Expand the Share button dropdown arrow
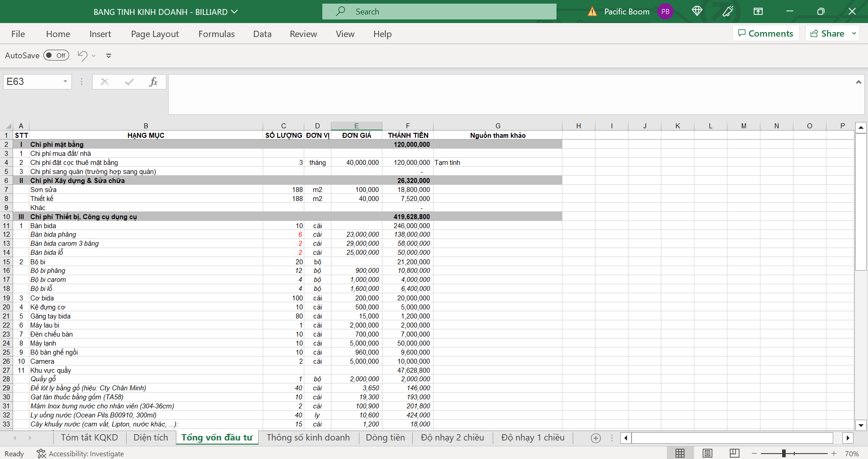Image resolution: width=868 pixels, height=459 pixels. click(854, 33)
